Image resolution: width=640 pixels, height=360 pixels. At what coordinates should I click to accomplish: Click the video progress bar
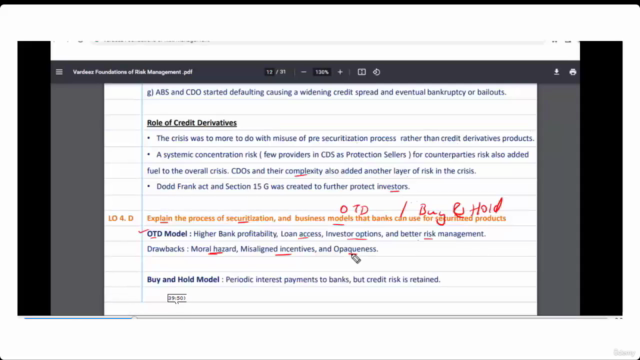[x=316, y=317]
